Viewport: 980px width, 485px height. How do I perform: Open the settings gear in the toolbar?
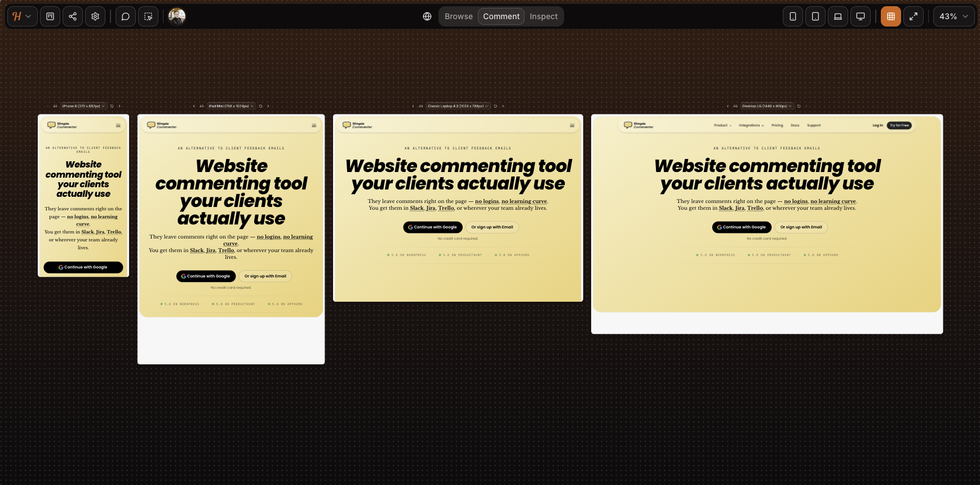pyautogui.click(x=95, y=16)
